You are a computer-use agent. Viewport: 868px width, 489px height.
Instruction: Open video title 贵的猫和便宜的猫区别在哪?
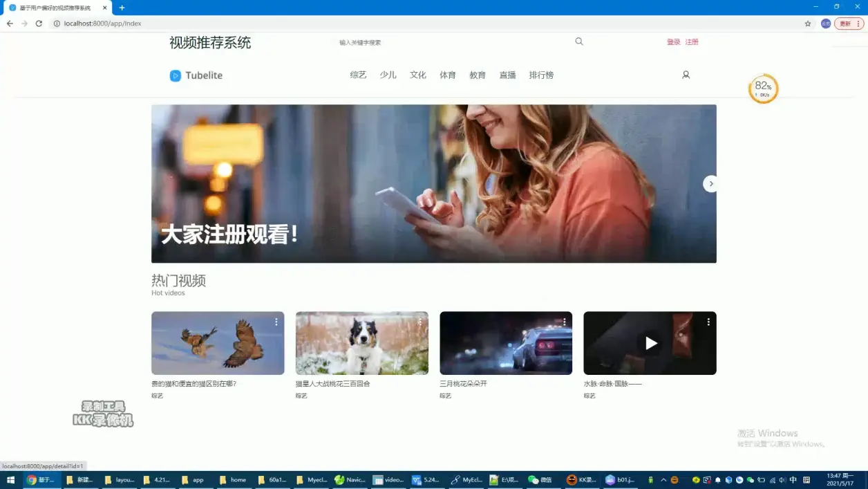[194, 383]
